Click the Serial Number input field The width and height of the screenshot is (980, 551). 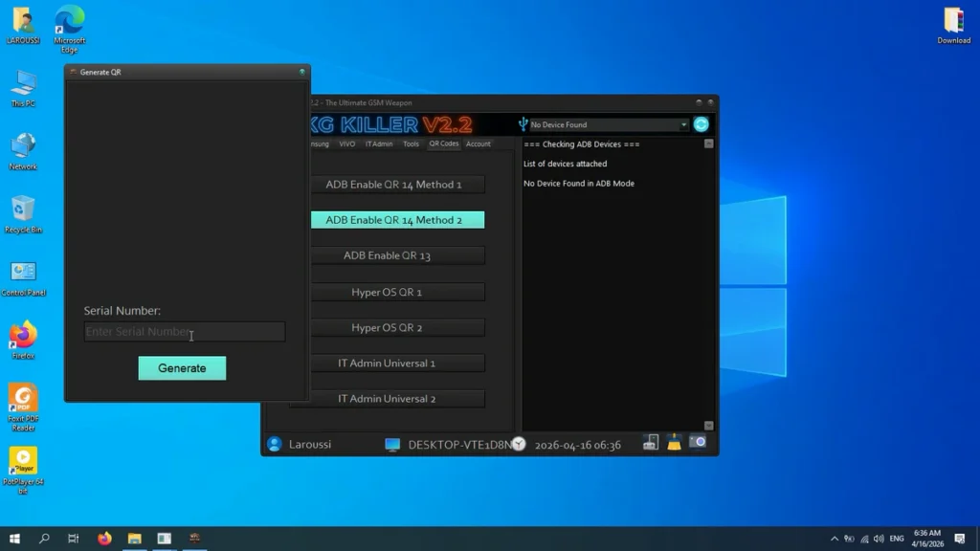coord(184,332)
